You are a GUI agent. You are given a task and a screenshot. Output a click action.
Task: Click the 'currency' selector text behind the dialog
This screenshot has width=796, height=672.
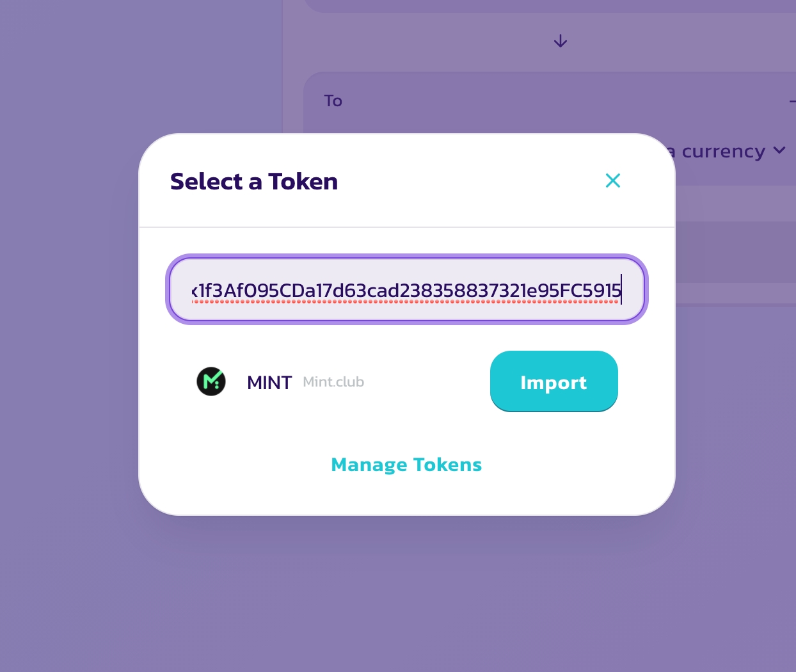[723, 152]
